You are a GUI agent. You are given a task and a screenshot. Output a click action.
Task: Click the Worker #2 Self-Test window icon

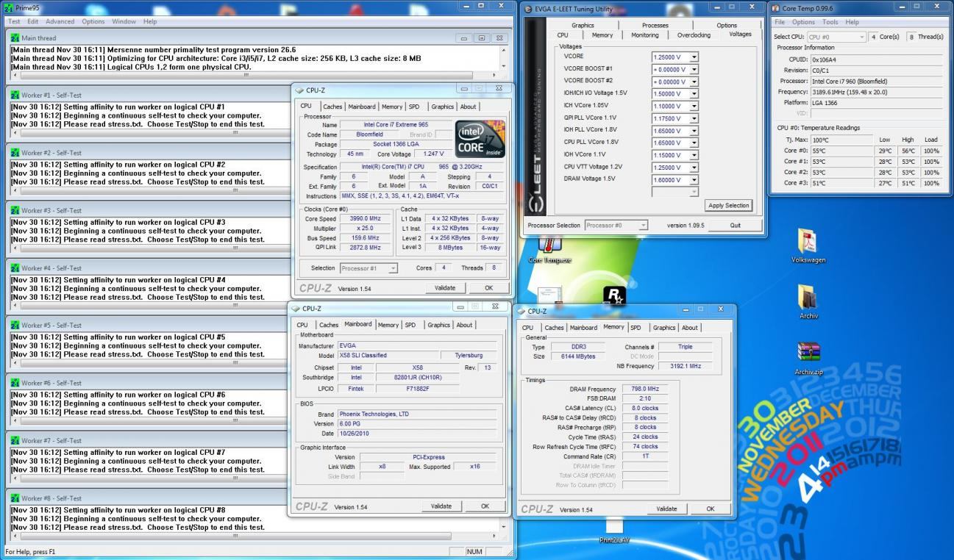click(15, 153)
